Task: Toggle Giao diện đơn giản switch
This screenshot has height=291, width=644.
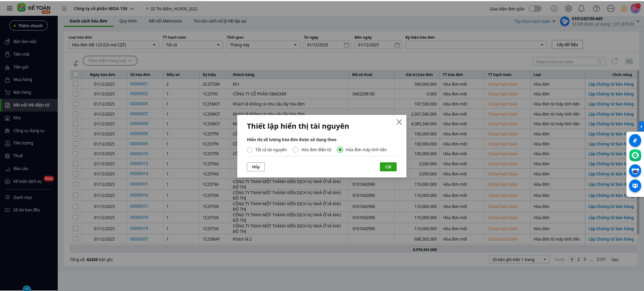Action: [535, 9]
